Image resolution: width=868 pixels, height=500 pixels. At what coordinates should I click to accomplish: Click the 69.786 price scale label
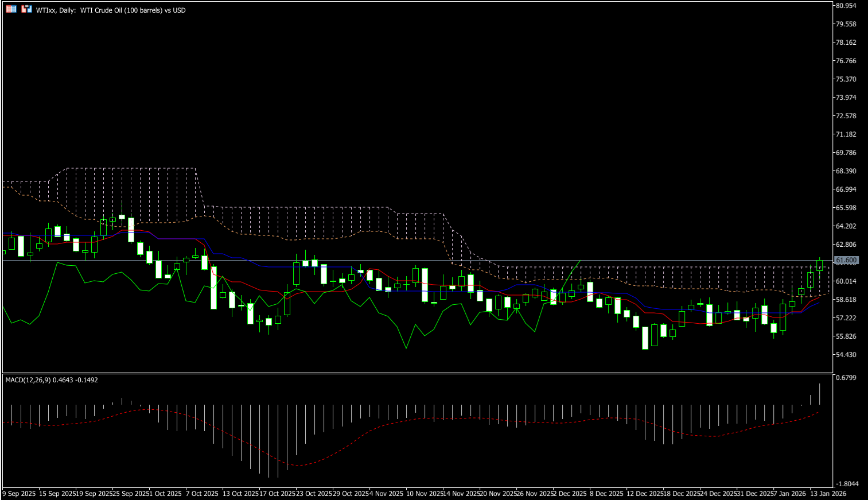pos(846,153)
